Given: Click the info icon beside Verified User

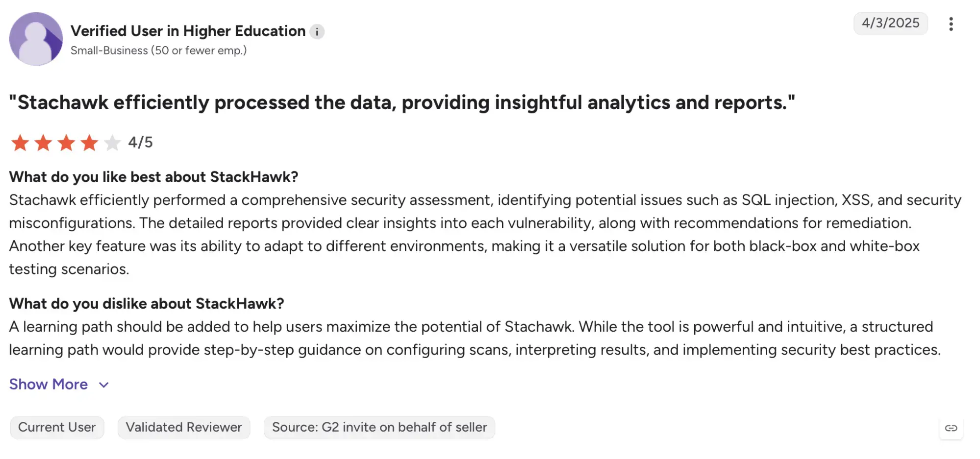Looking at the screenshot, I should pyautogui.click(x=317, y=32).
